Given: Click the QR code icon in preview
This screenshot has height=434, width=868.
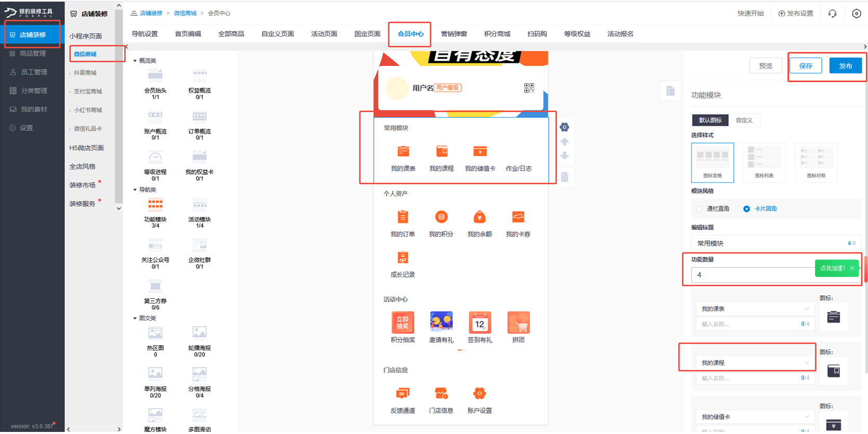Looking at the screenshot, I should pos(529,88).
